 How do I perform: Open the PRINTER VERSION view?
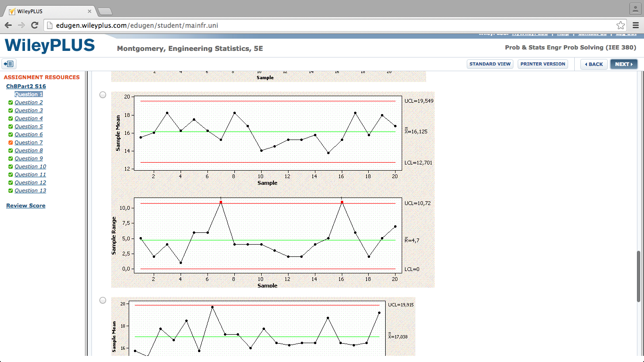[543, 64]
